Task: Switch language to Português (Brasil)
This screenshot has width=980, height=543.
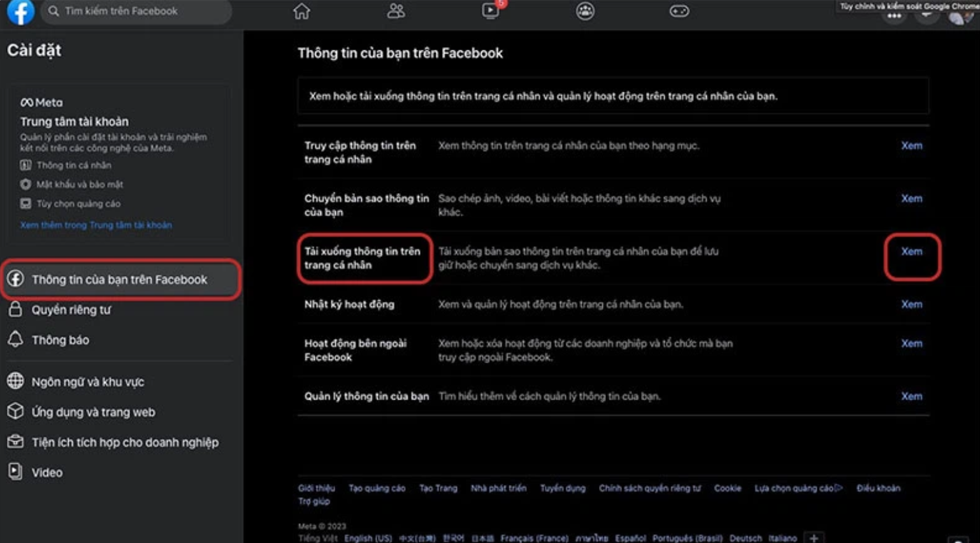Action: click(688, 539)
